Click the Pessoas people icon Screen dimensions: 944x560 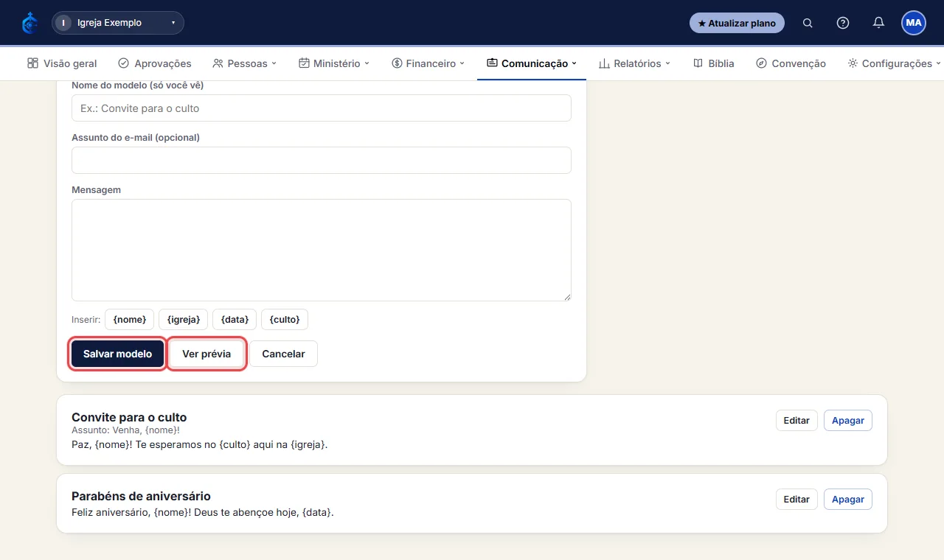(x=218, y=63)
